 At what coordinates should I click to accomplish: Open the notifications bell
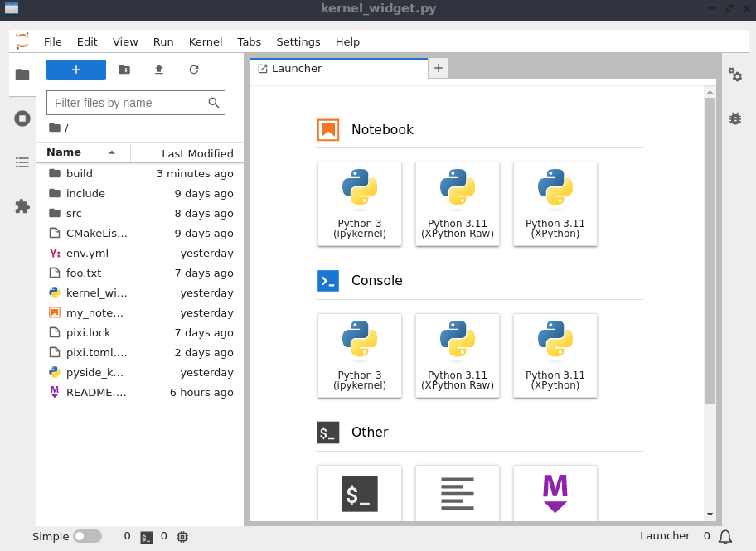[x=725, y=537]
